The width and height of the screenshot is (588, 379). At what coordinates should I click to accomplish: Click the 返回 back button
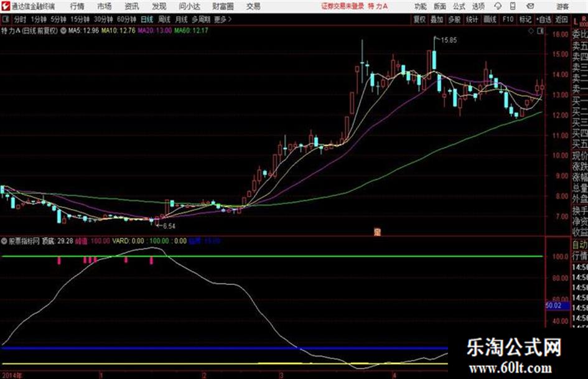pos(561,19)
